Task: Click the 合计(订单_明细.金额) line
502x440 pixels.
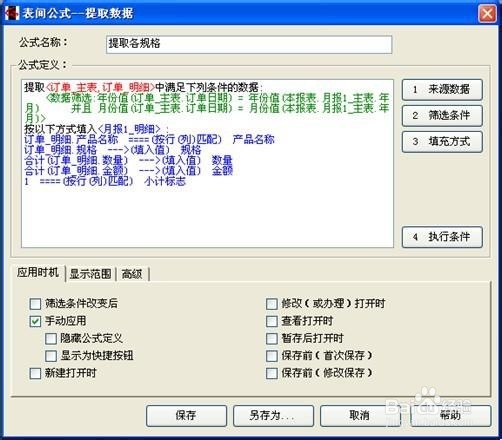Action: (128, 171)
